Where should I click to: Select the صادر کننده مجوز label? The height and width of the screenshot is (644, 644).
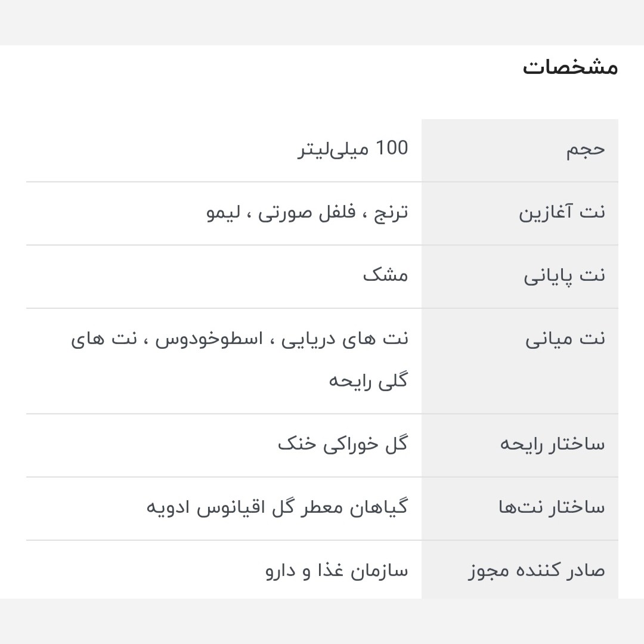pos(537,571)
